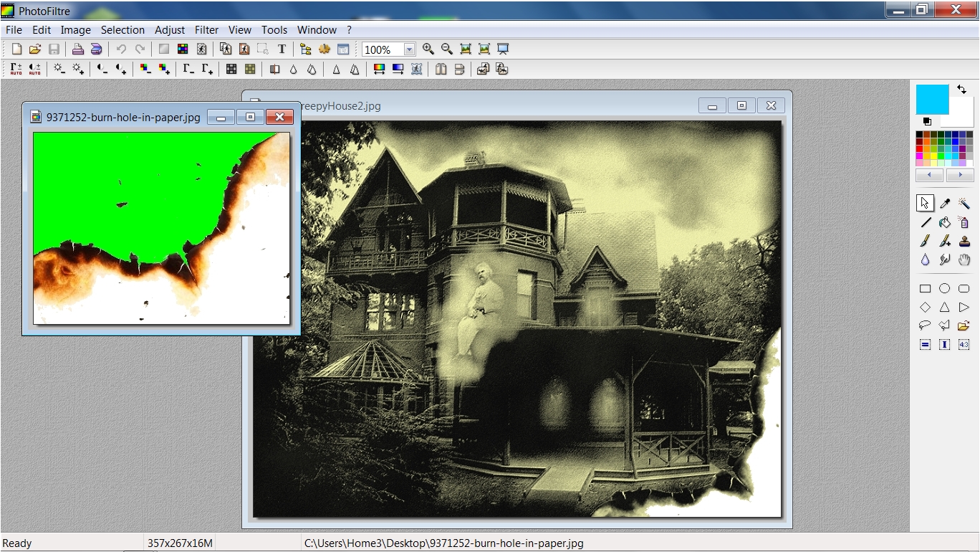Click the Automate batch gear icon
The width and height of the screenshot is (980, 552).
click(x=325, y=49)
